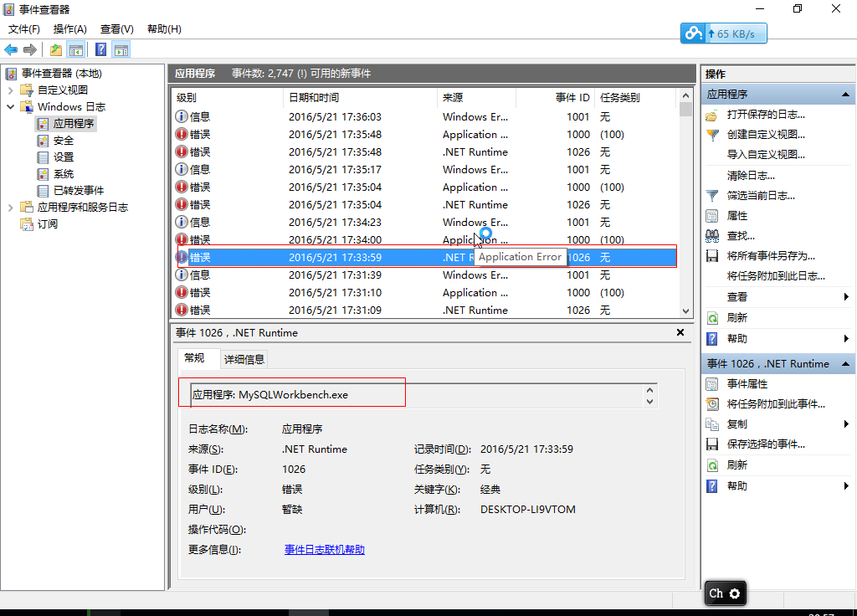Screen dimensions: 857x616
Task: Expand the 自定义视图 tree node
Action: coord(10,90)
